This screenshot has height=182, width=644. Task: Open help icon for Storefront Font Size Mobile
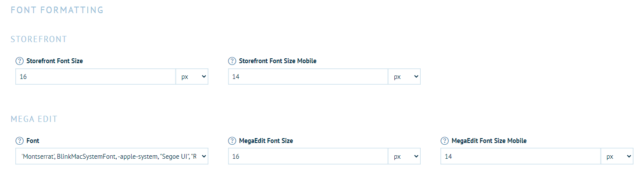[x=232, y=61]
